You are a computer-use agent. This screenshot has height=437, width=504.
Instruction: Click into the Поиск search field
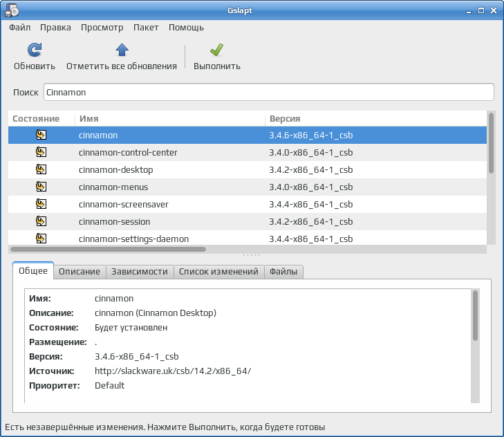269,92
